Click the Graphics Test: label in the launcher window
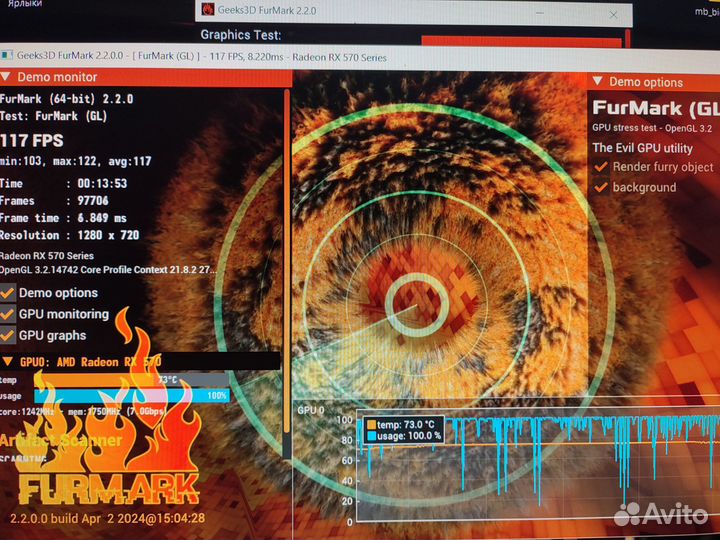Screen dimensions: 720x540 tap(241, 35)
